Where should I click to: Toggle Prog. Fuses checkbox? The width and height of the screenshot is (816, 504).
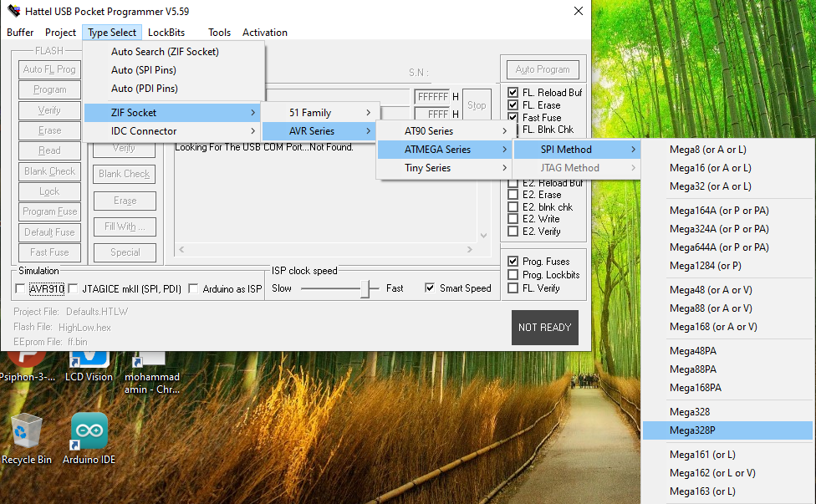(x=513, y=261)
